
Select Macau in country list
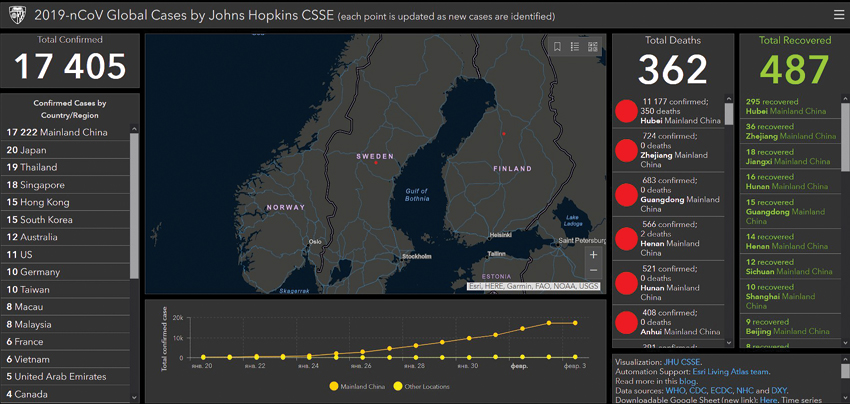click(66, 307)
